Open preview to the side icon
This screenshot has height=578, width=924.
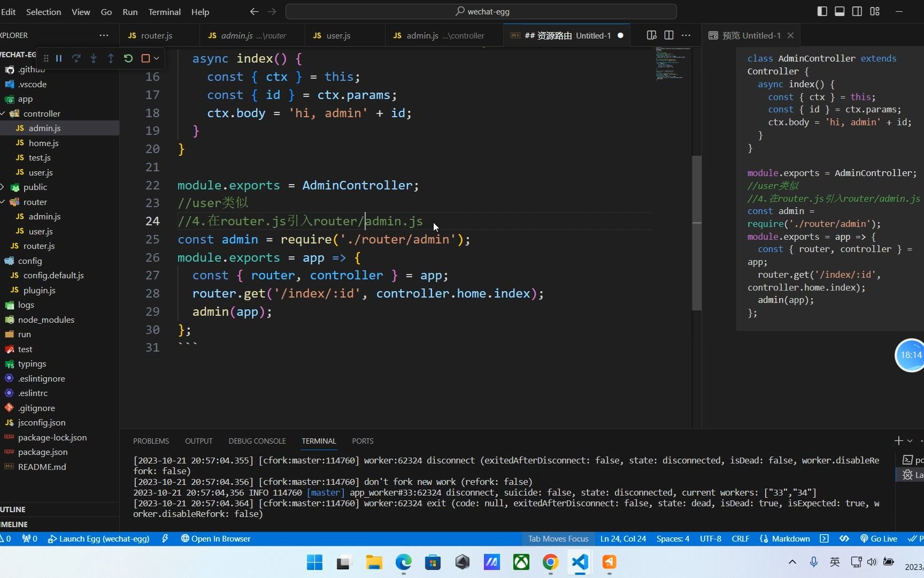pos(651,35)
